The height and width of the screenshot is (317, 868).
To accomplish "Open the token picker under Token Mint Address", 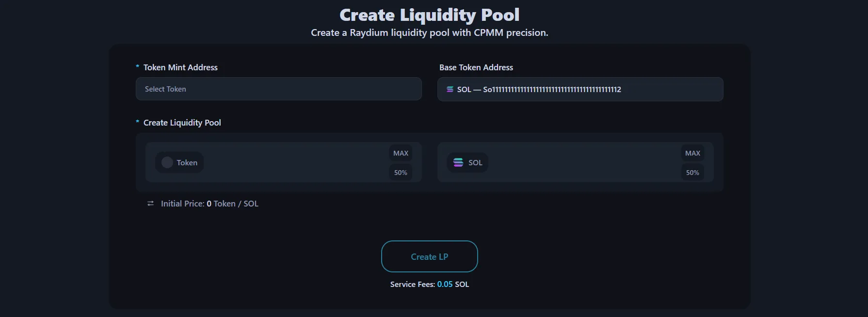I will click(x=278, y=89).
